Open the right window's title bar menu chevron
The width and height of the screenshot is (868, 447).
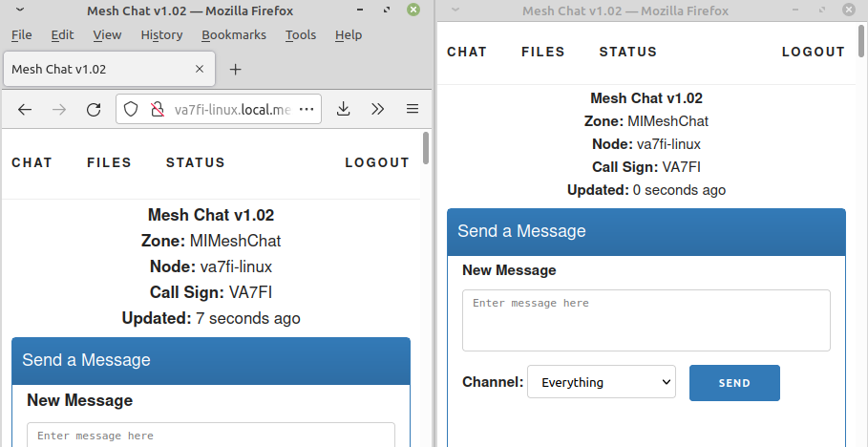(456, 11)
